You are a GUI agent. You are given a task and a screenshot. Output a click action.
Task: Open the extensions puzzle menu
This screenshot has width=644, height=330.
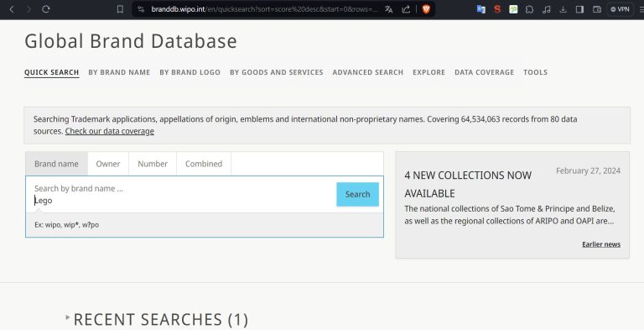(x=529, y=9)
